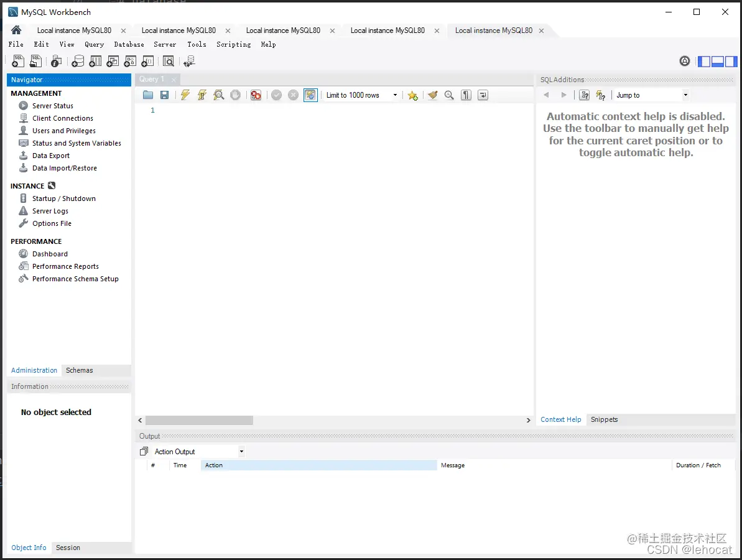Commit the transaction checkmark icon
This screenshot has width=742, height=560.
tap(276, 95)
